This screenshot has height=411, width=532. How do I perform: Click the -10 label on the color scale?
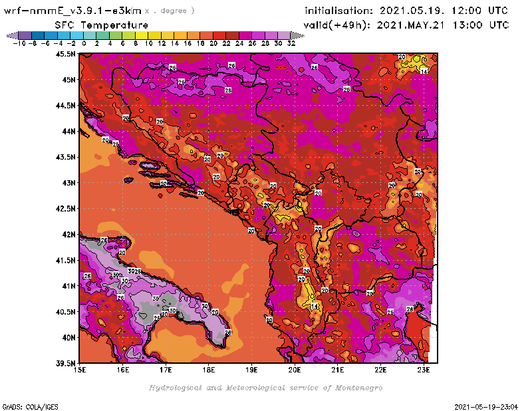point(19,44)
